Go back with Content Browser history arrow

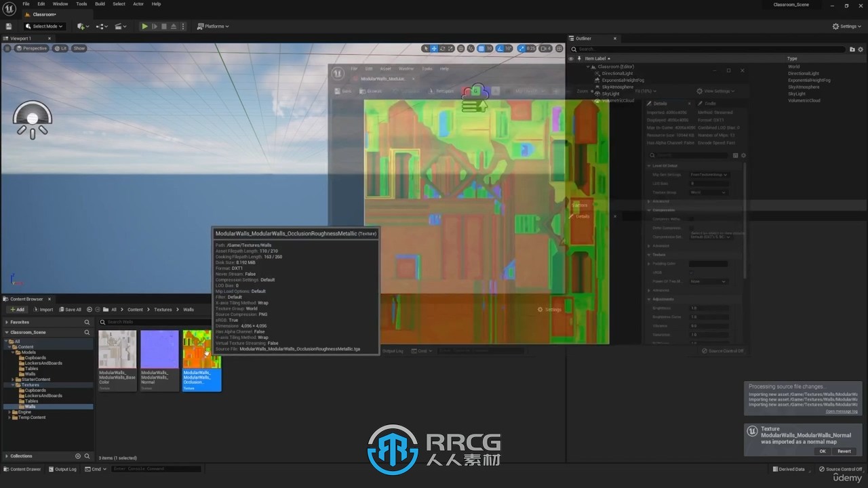pyautogui.click(x=90, y=309)
